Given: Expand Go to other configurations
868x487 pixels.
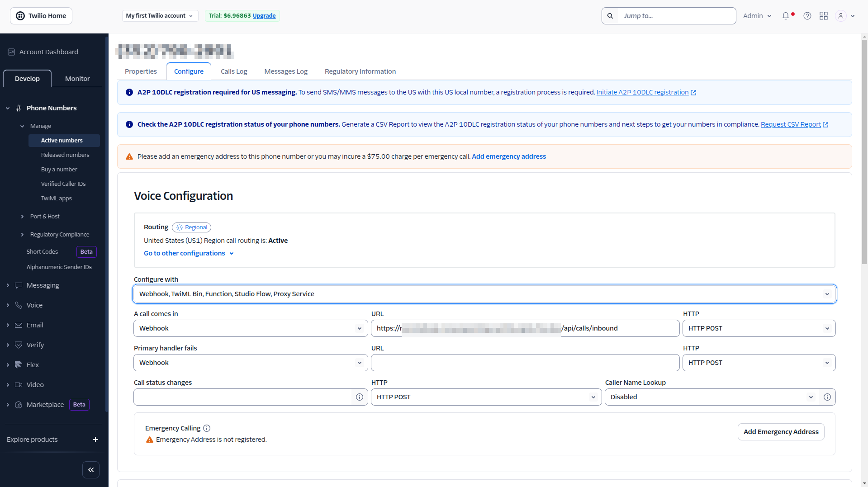Looking at the screenshot, I should pyautogui.click(x=189, y=253).
